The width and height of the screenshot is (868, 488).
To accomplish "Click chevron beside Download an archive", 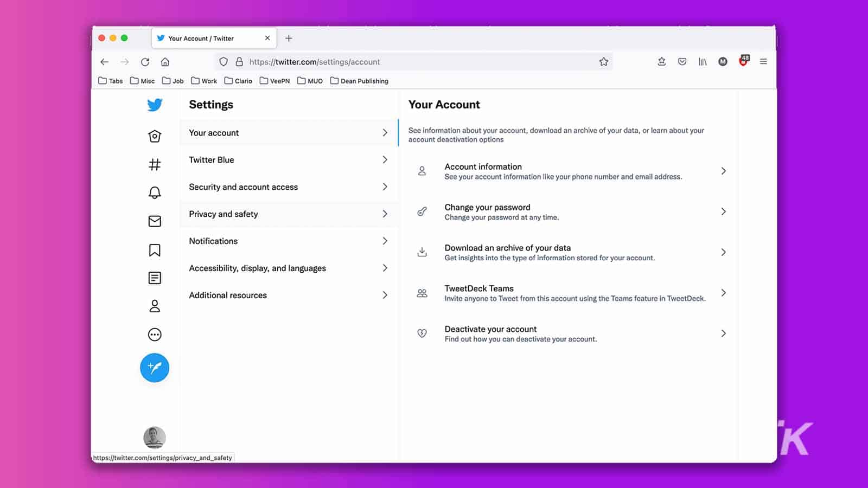I will (x=724, y=253).
